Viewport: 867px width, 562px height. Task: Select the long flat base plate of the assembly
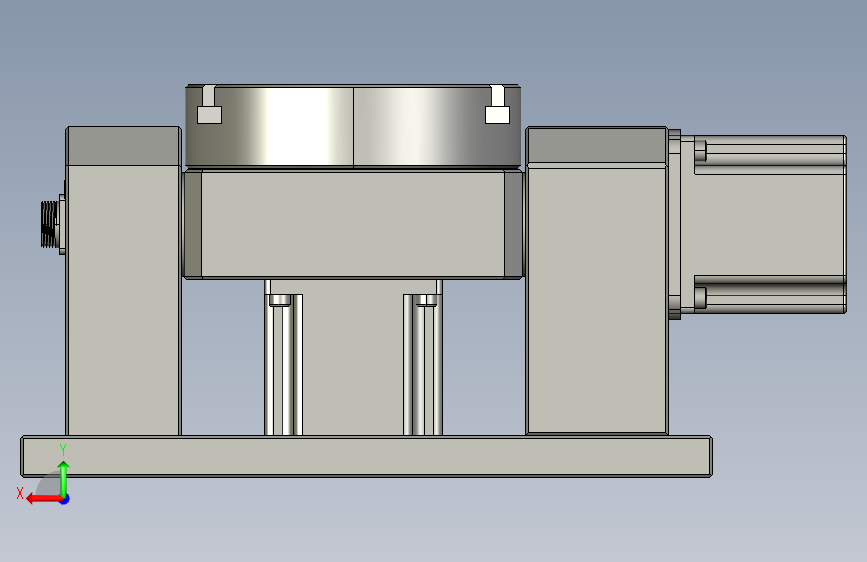367,456
